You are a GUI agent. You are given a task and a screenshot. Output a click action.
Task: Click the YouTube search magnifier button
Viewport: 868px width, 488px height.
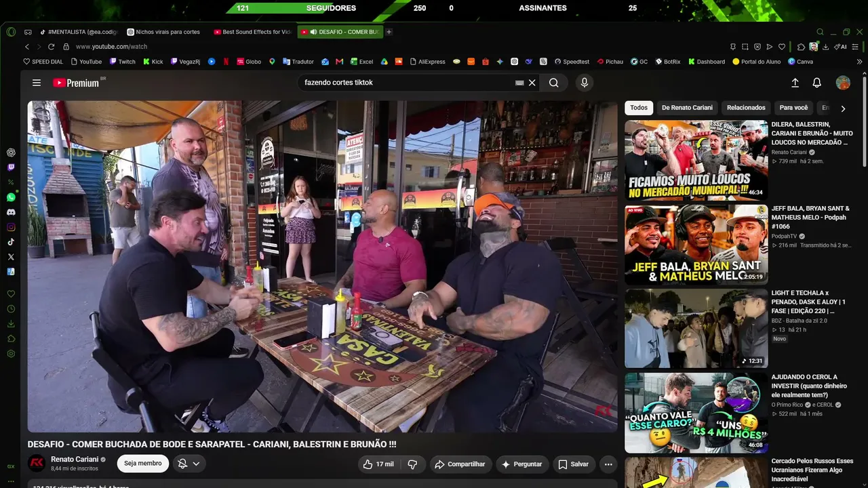(554, 83)
